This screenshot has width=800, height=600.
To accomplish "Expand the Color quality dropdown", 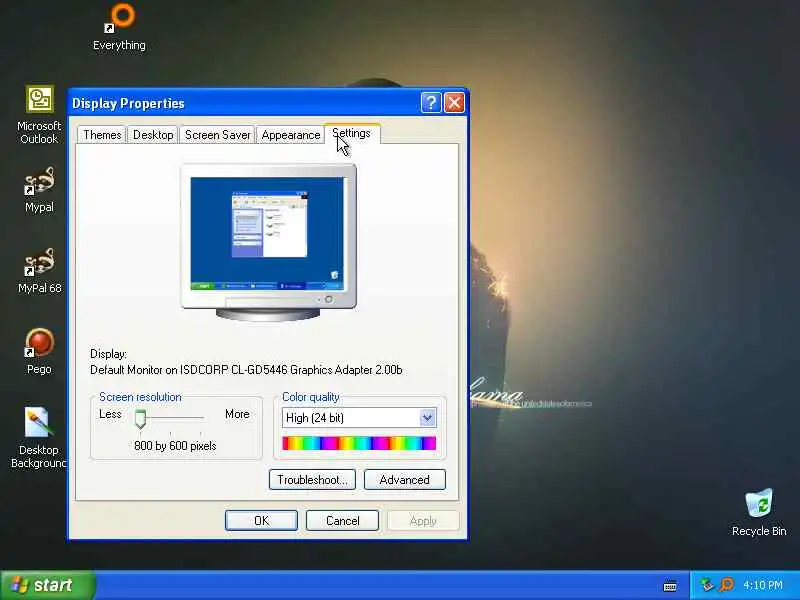I will coord(428,418).
